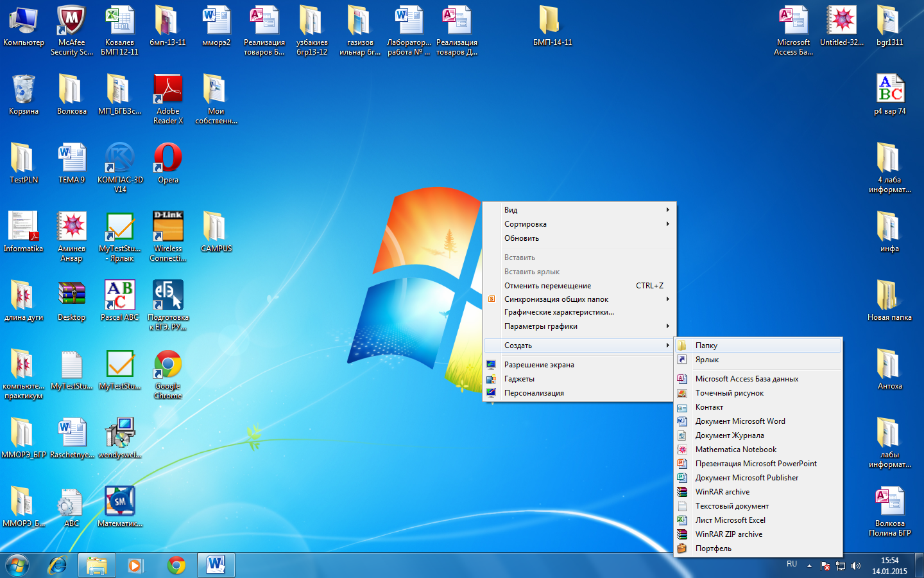Select the p4 вар 74 Pascal file
The height and width of the screenshot is (578, 924).
pyautogui.click(x=890, y=94)
